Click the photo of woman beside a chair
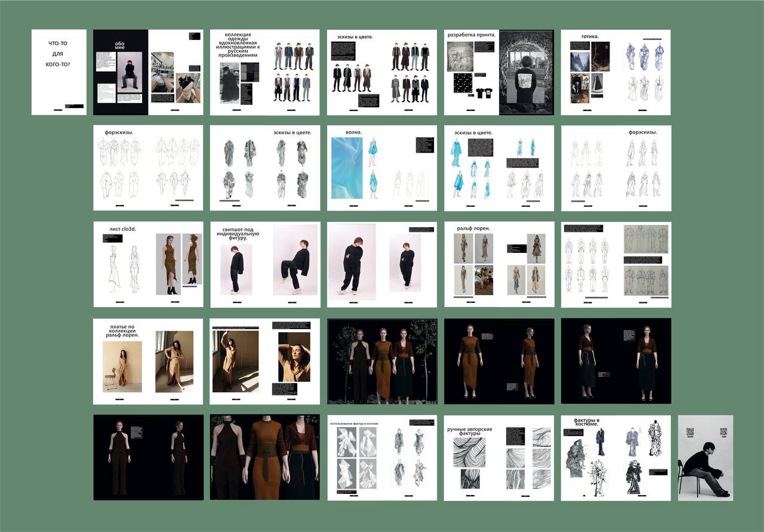 pos(122,366)
